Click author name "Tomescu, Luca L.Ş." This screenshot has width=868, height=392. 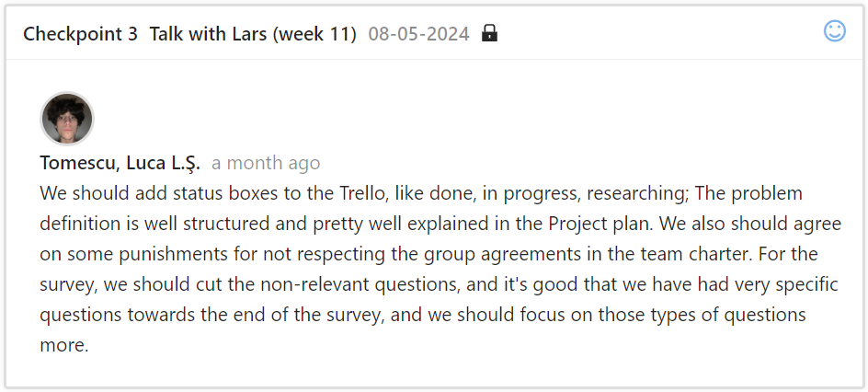pos(120,163)
